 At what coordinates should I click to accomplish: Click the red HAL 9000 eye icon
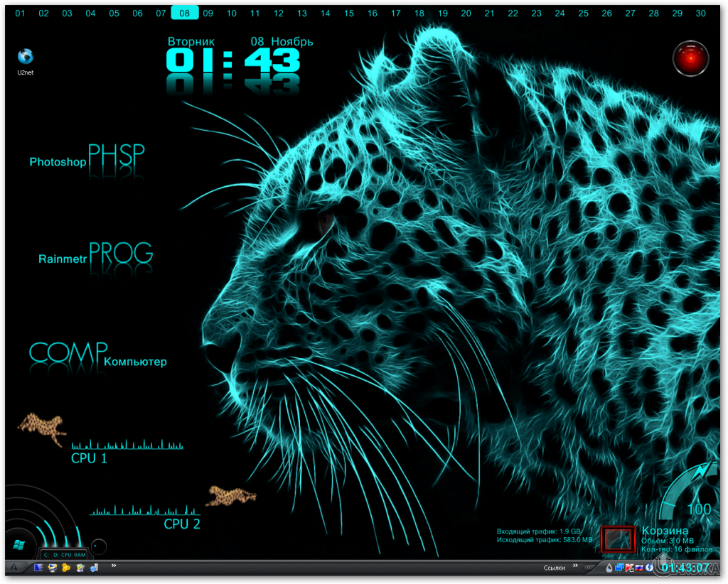pos(690,58)
